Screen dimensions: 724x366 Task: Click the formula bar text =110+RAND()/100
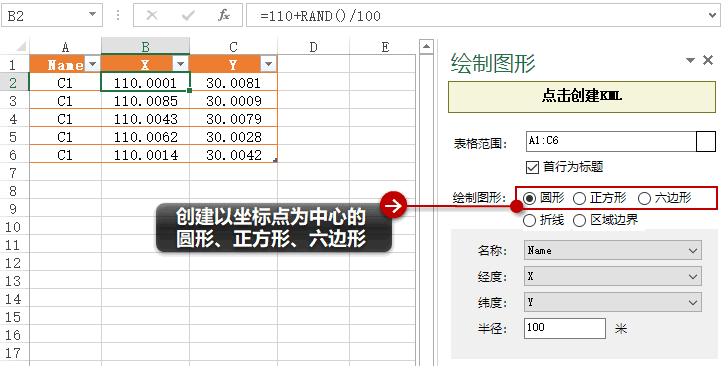[x=320, y=16]
